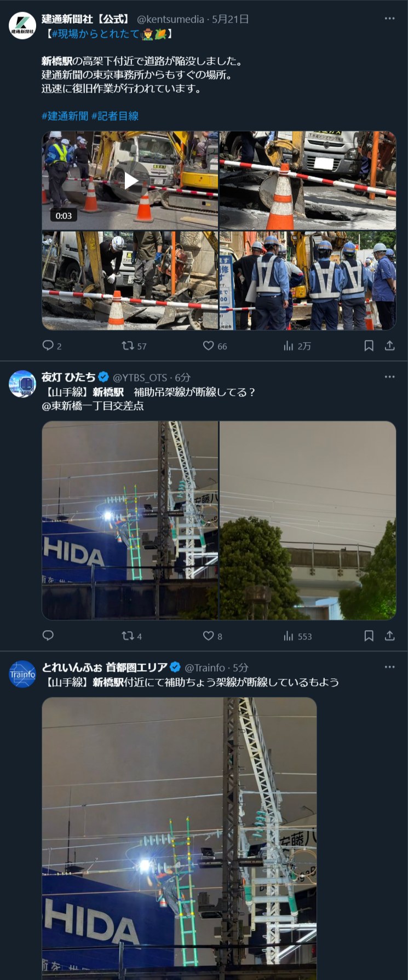The width and height of the screenshot is (408, 980).
Task: Open hashtag #建通新聞
Action: [x=65, y=116]
